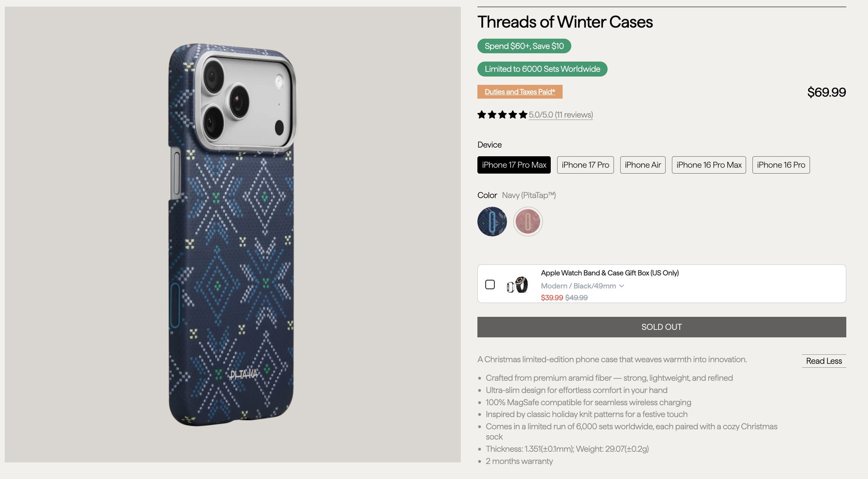
Task: Choose iPhone 17 Pro Max device
Action: (514, 165)
